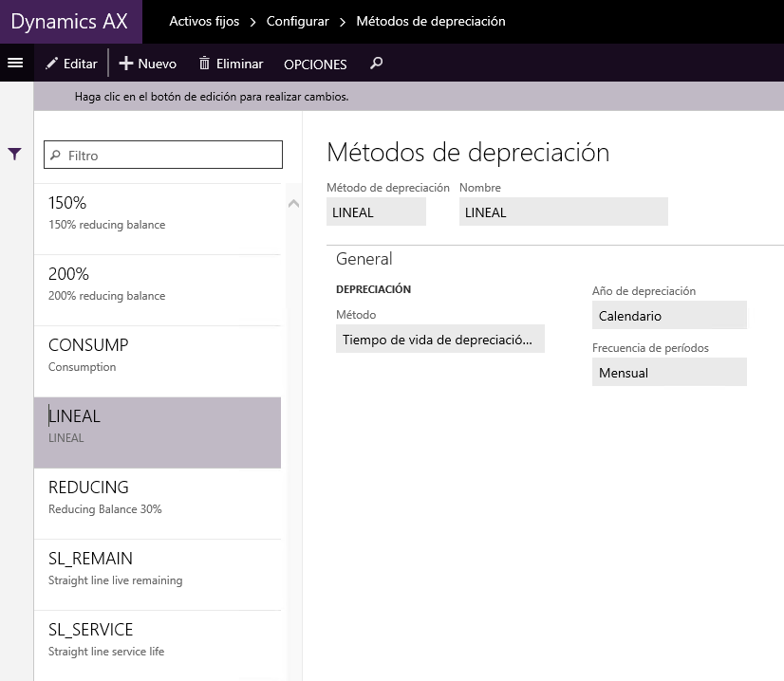The height and width of the screenshot is (681, 784).
Task: Collapse the General section header
Action: 364,259
